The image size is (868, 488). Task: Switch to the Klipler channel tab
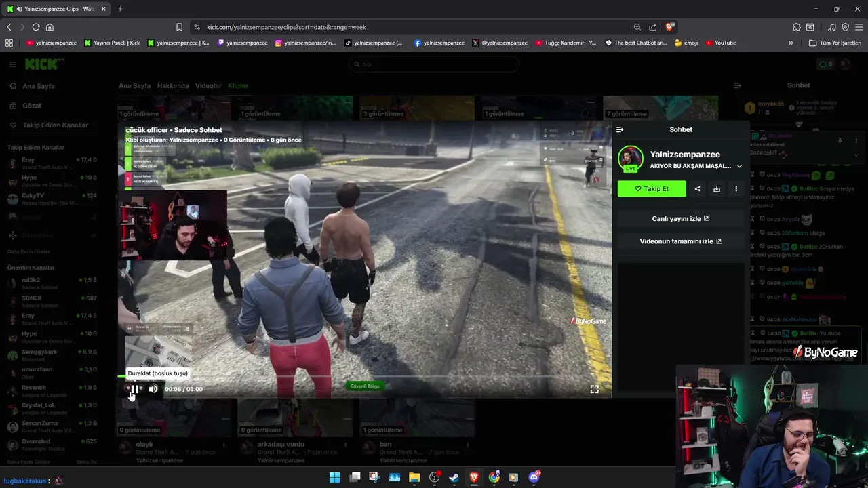(x=238, y=86)
